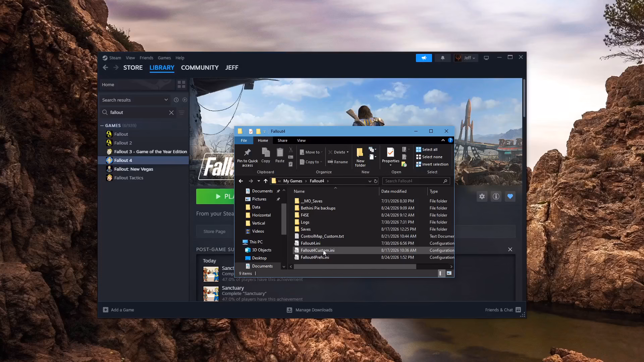Toggle ready-to-play filter icon in library

(x=185, y=100)
